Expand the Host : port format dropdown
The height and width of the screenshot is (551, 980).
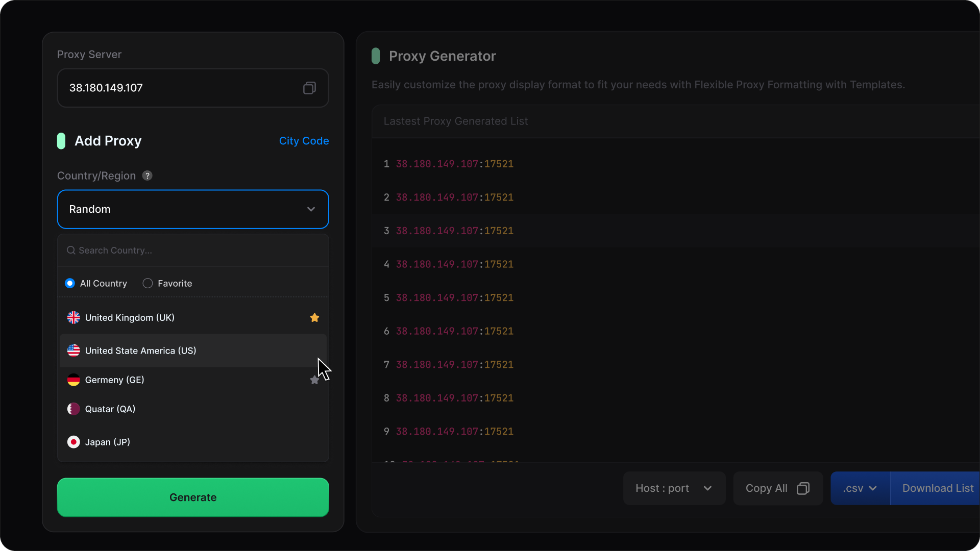click(674, 489)
